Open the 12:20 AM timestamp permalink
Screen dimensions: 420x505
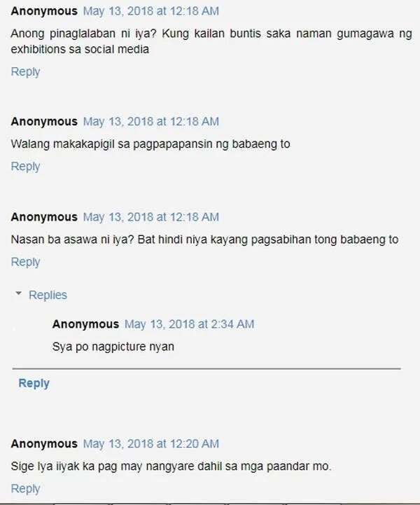pyautogui.click(x=151, y=444)
